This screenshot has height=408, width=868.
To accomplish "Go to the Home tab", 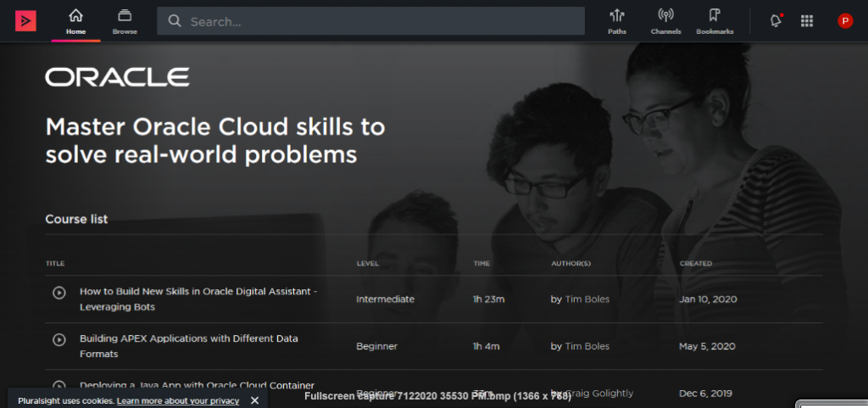I will coord(75,22).
